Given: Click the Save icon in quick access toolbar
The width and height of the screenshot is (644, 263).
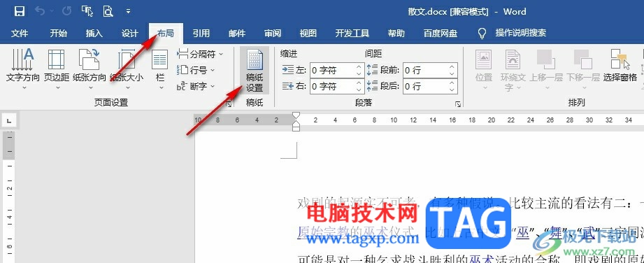Looking at the screenshot, I should click(20, 11).
